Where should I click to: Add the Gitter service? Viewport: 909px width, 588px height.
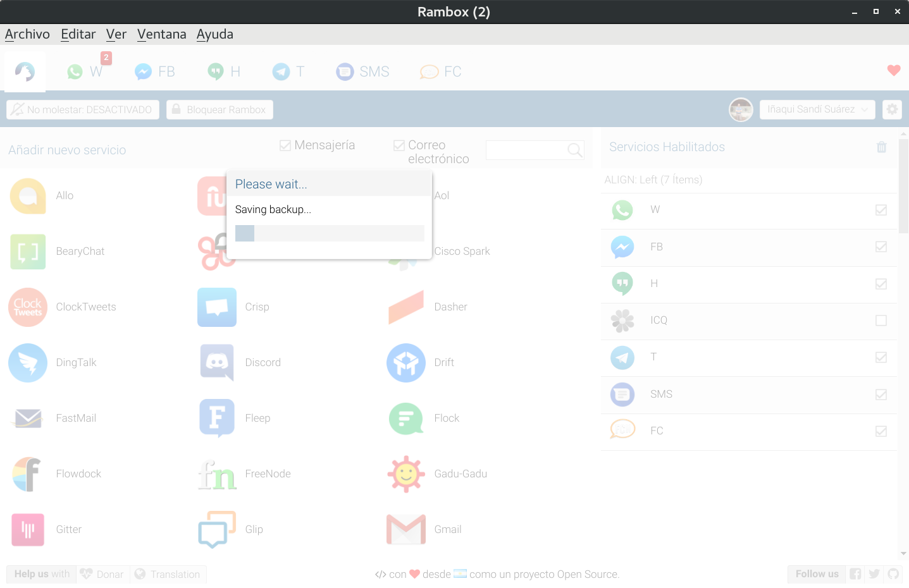(x=28, y=530)
